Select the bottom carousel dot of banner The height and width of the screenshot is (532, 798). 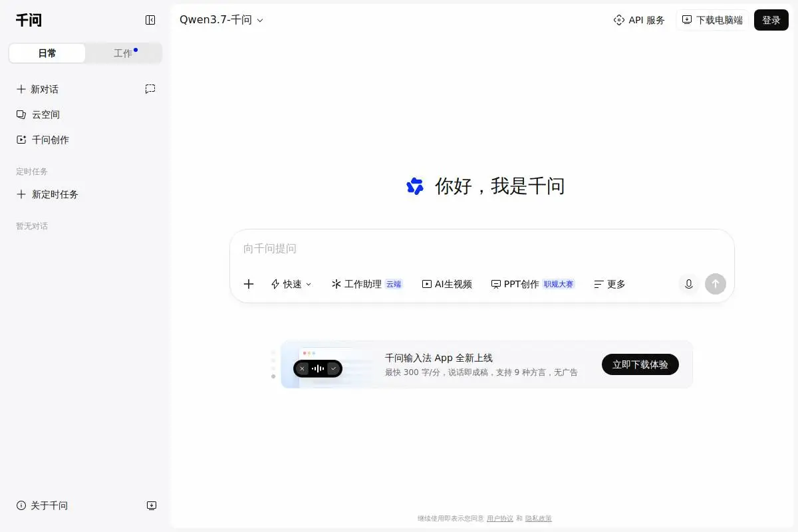(273, 376)
